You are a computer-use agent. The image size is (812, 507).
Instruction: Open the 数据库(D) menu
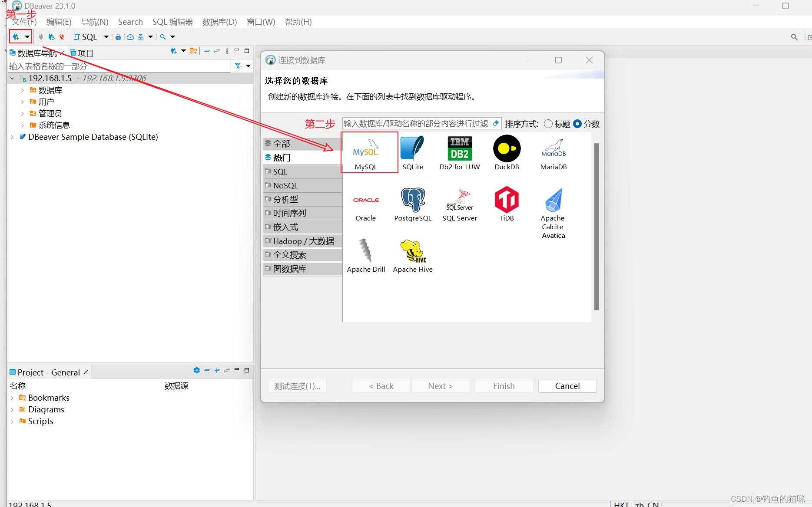[219, 22]
